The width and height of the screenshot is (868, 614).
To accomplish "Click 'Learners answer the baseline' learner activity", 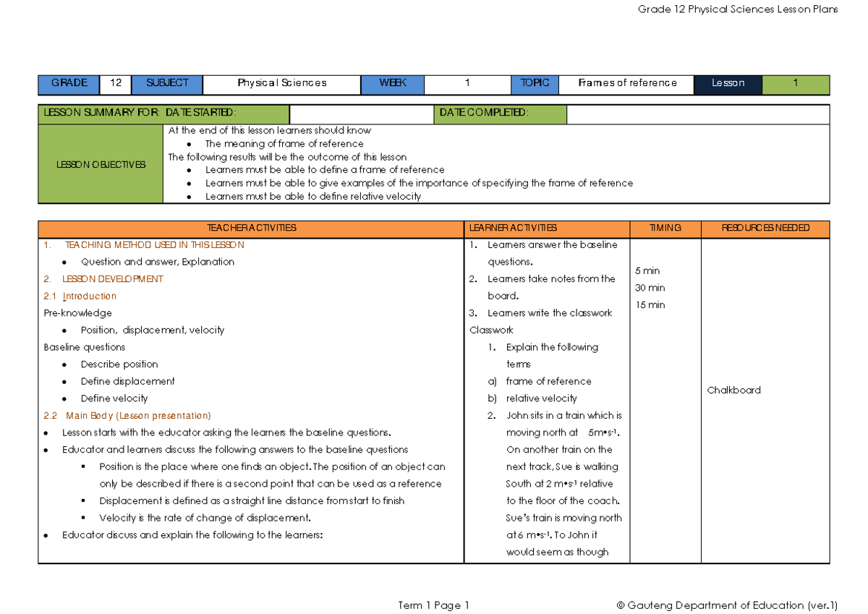I will tap(553, 245).
